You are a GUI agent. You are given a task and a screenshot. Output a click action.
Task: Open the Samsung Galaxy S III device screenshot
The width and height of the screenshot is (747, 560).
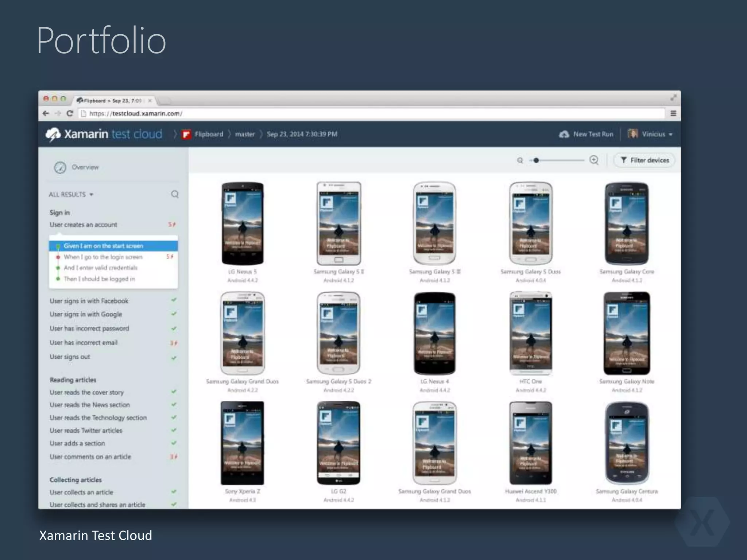(x=434, y=223)
